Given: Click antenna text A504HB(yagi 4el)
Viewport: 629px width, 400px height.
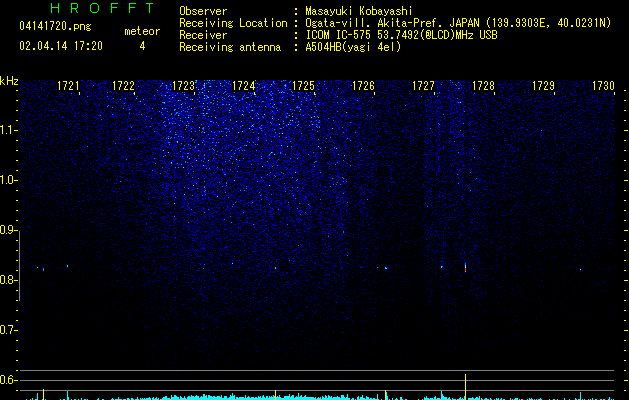Looking at the screenshot, I should coord(353,47).
